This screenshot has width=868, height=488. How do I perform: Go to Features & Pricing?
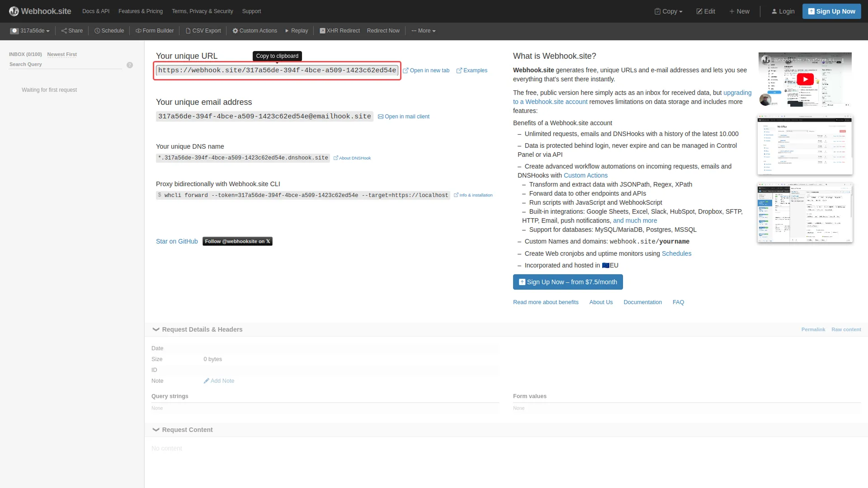[140, 11]
